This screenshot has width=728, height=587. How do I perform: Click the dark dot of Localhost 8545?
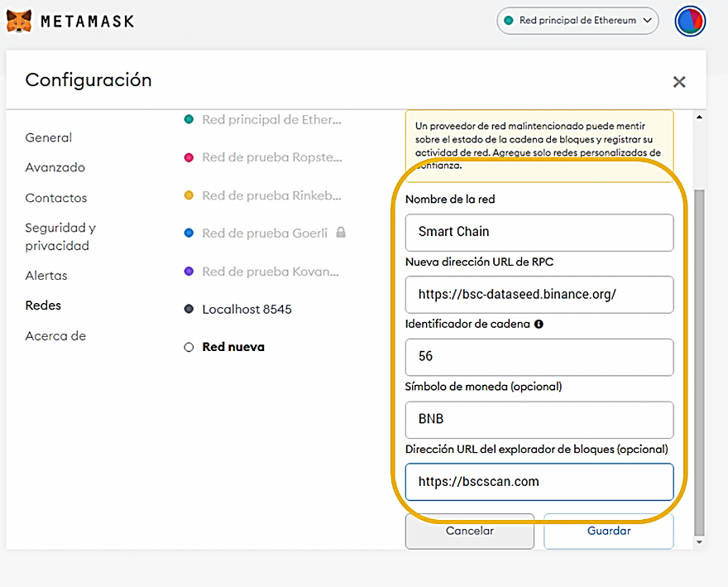coord(189,309)
